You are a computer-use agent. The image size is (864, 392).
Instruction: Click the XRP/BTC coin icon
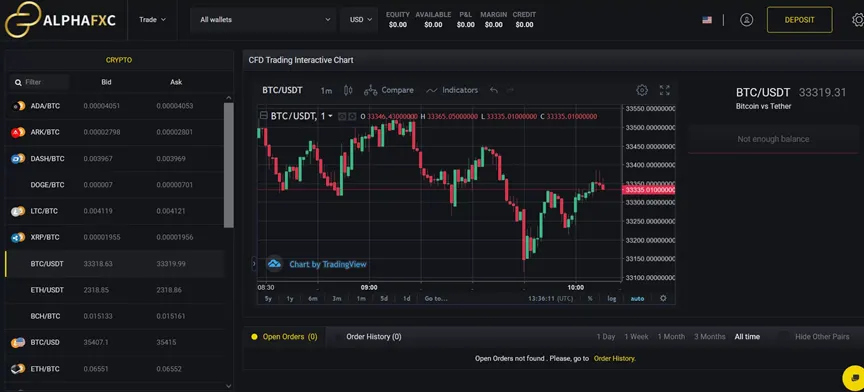18,238
